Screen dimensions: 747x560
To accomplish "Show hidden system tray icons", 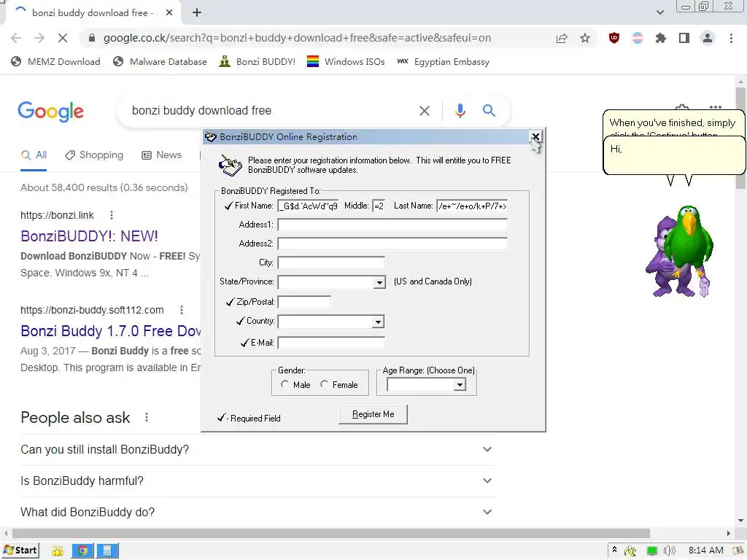I will [x=614, y=550].
